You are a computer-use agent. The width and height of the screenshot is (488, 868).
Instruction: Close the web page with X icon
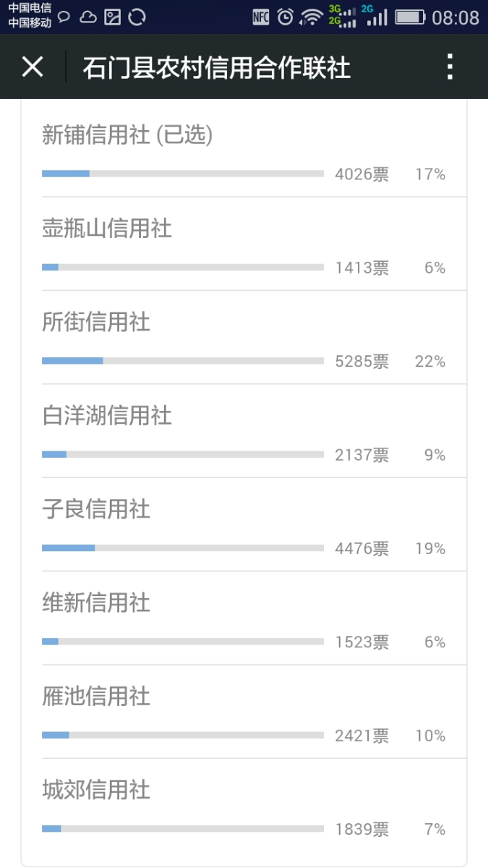pyautogui.click(x=33, y=67)
